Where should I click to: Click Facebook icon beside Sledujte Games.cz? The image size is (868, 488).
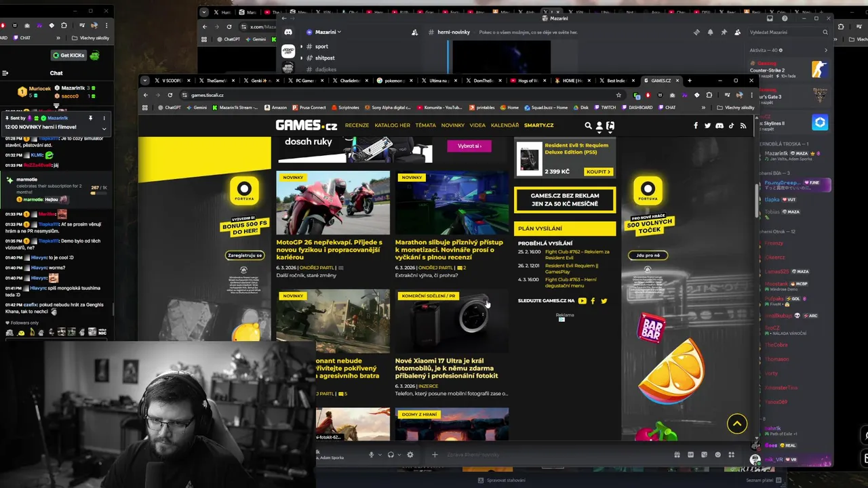click(x=593, y=301)
